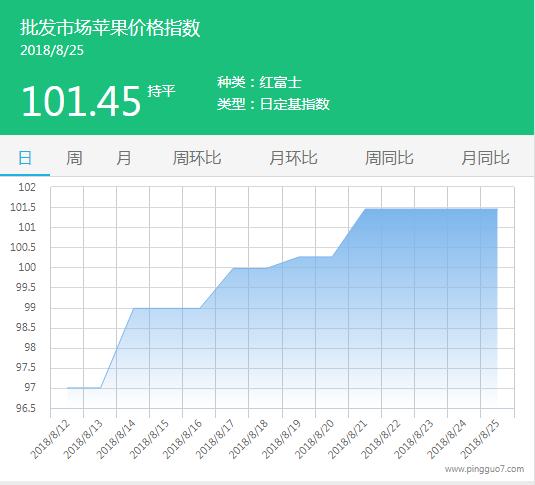The width and height of the screenshot is (535, 485).
Task: Click the www.pingguo7.com watermark link
Action: (484, 469)
